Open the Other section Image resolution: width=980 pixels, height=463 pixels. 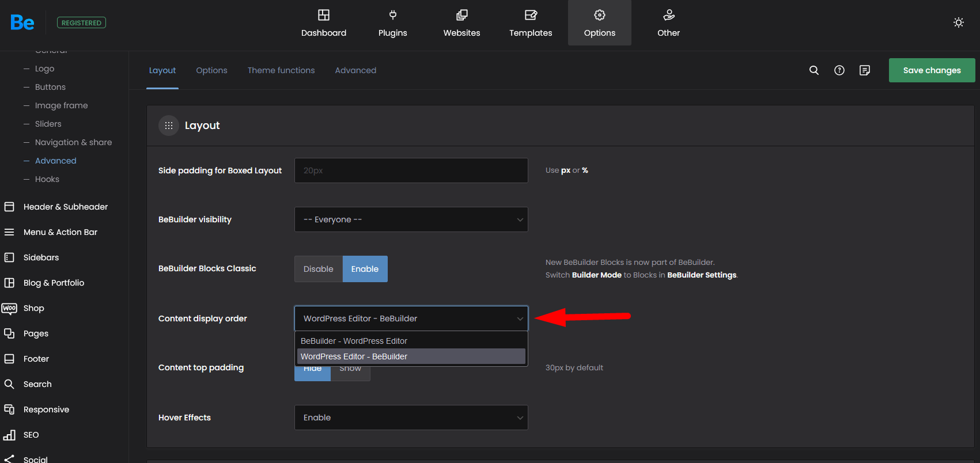(x=668, y=23)
